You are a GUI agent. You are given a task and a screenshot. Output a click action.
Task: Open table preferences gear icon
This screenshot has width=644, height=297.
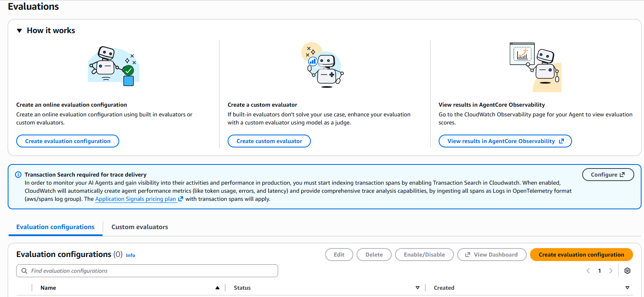pyautogui.click(x=627, y=271)
